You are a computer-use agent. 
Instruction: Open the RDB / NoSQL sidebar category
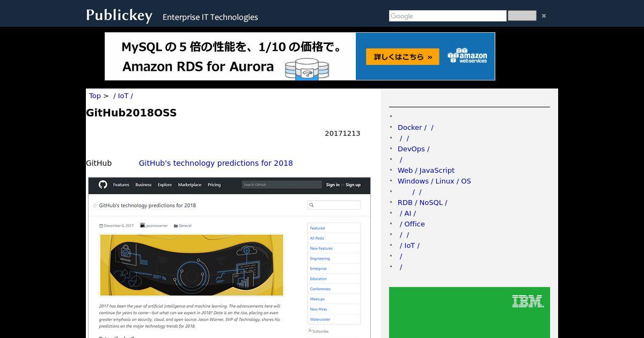point(422,203)
